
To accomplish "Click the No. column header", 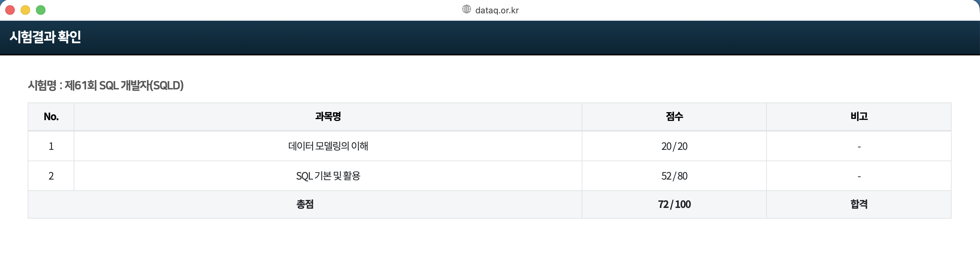I will coord(51,116).
